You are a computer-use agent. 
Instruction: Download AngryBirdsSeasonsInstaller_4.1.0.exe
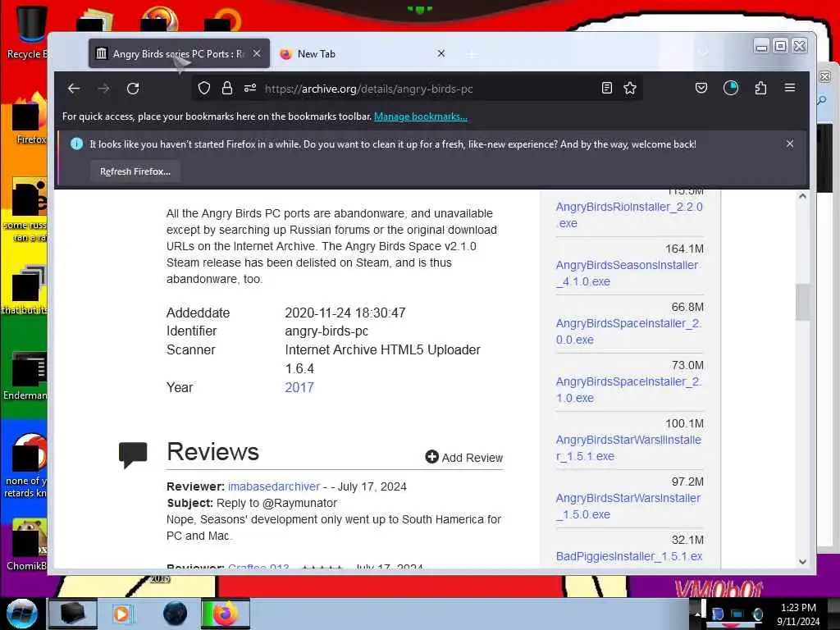click(x=627, y=273)
